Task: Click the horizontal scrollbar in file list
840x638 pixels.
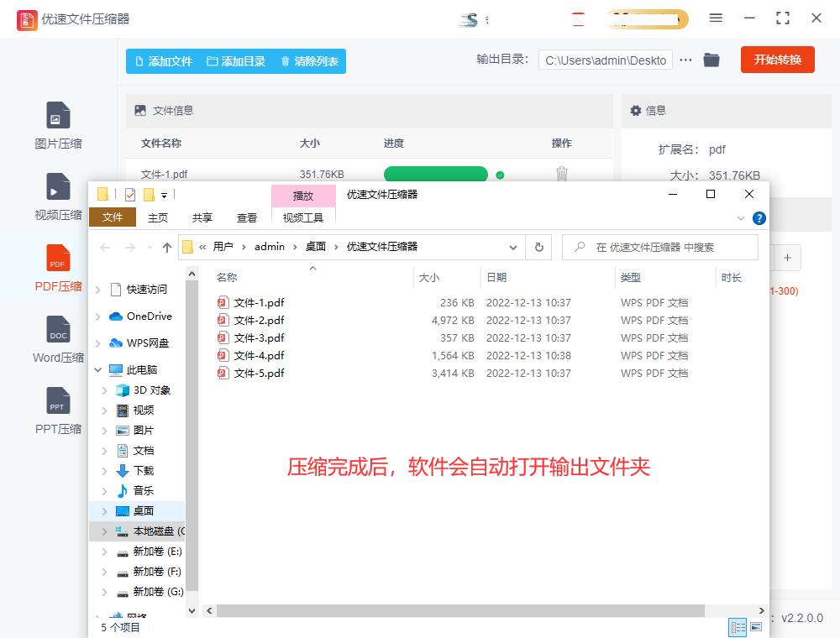Action: pos(460,610)
